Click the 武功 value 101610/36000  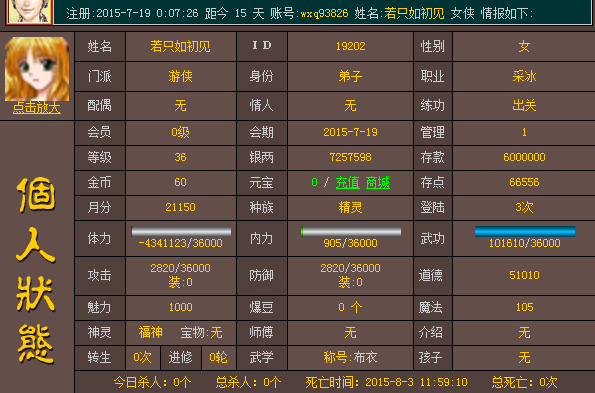(524, 243)
